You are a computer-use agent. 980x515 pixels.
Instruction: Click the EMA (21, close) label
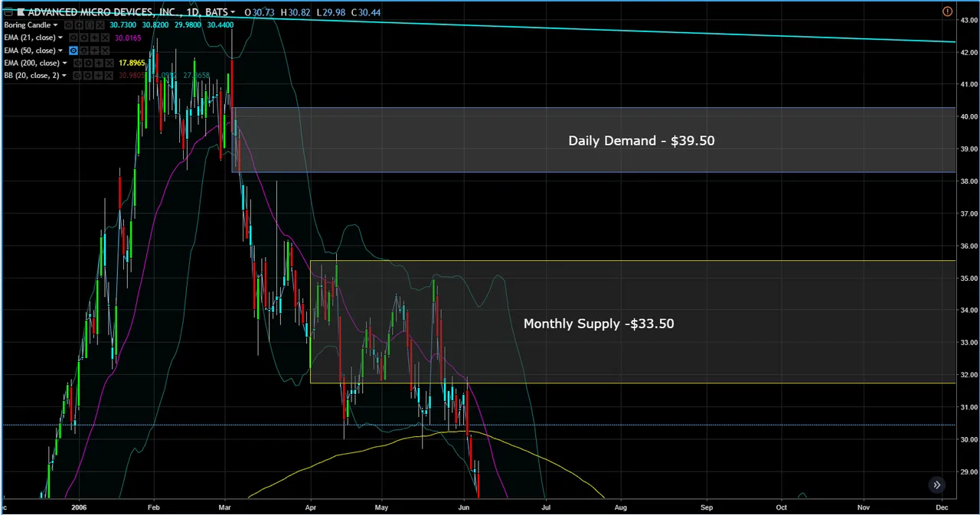[x=30, y=37]
